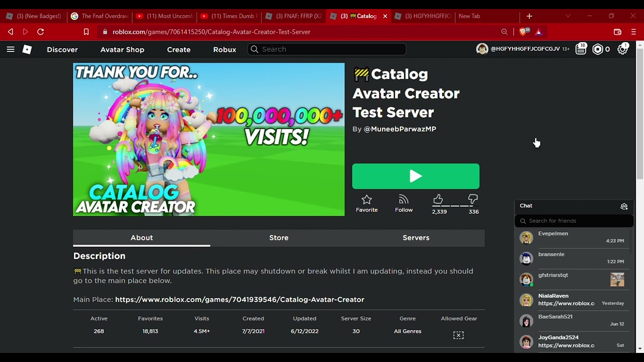Switch to the New Tab browser tab
This screenshot has width=644, height=362.
486,16
